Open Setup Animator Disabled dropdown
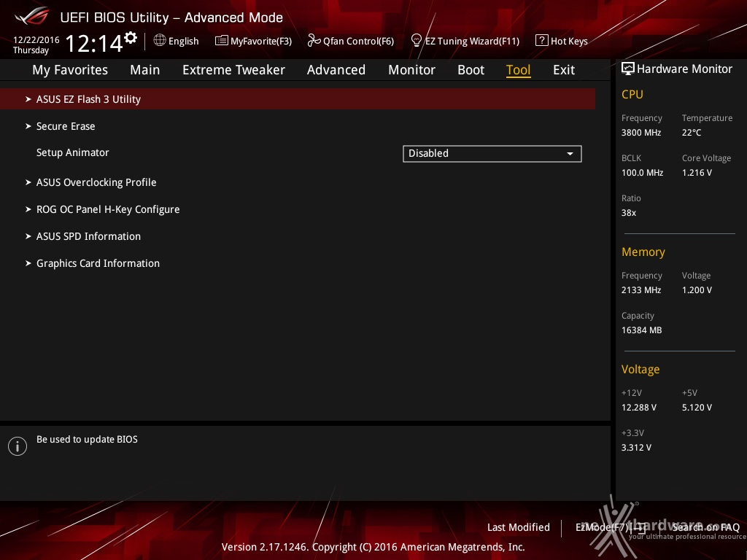 coord(492,154)
